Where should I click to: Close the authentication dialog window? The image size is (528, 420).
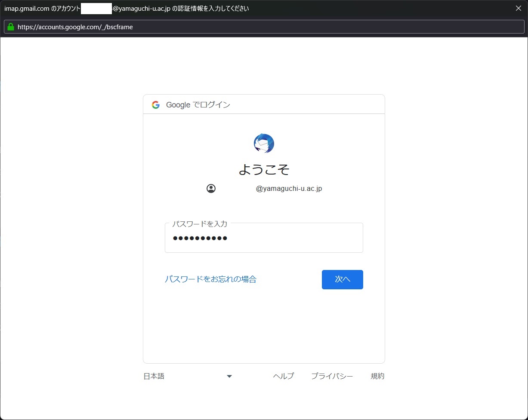[519, 8]
